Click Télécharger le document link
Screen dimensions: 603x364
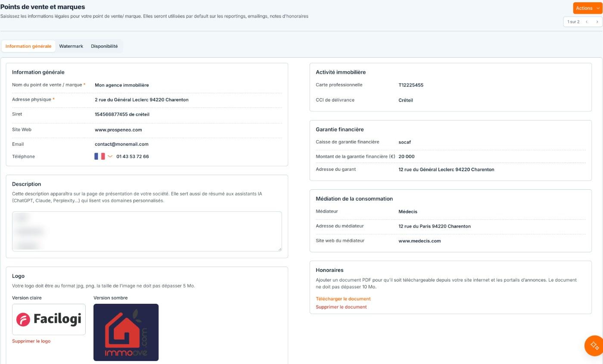tap(343, 299)
